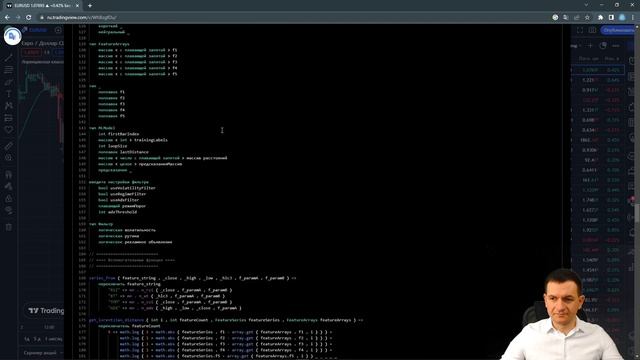Toggle the browser side panel
This screenshot has width=640, height=360.
point(611,18)
